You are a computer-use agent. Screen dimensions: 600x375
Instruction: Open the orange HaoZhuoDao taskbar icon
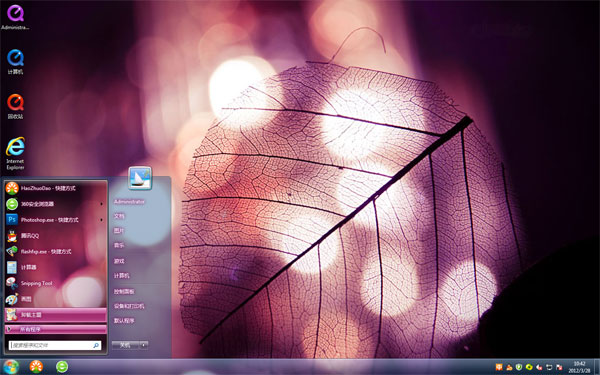36,367
